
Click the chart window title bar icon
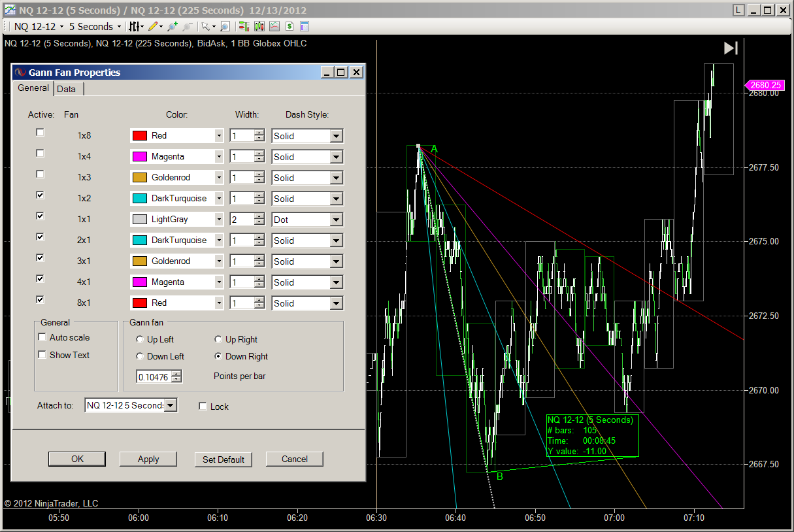click(10, 10)
